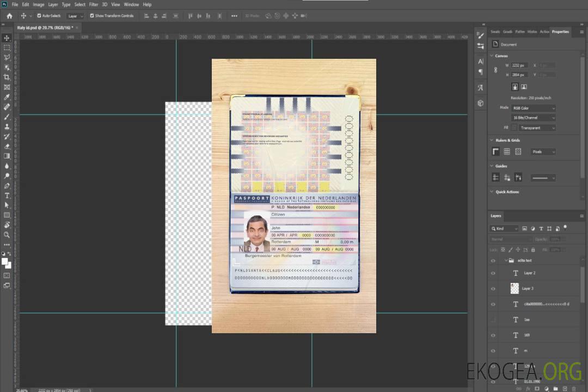
Task: Select the Spot Healing Brush tool
Action: (7, 107)
